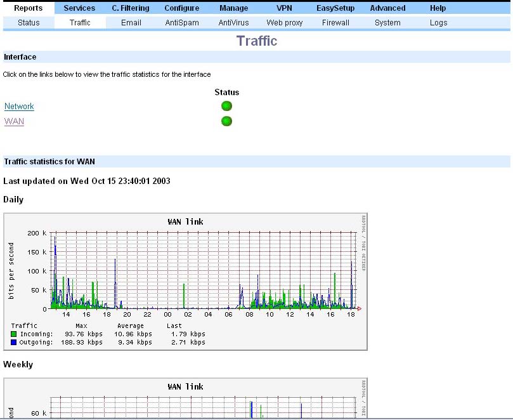This screenshot has width=513, height=420.
Task: Show the Web proxy report sub-tab
Action: tap(284, 23)
